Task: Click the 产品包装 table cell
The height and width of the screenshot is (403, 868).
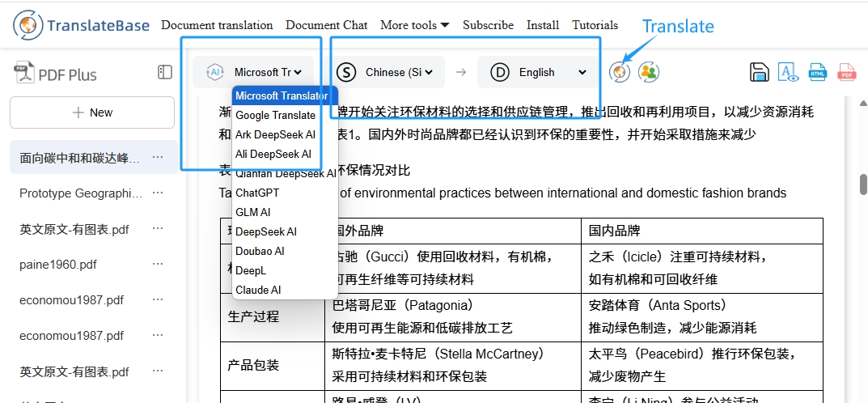Action: point(273,365)
